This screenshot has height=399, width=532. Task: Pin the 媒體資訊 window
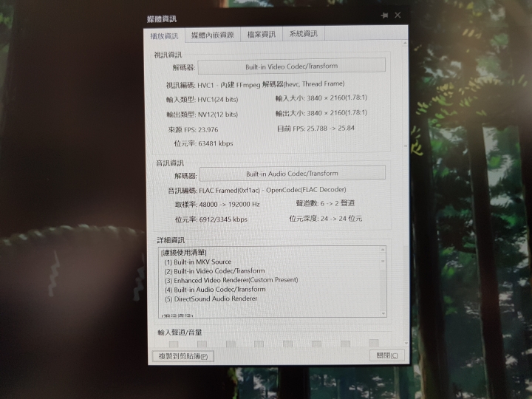[x=384, y=16]
